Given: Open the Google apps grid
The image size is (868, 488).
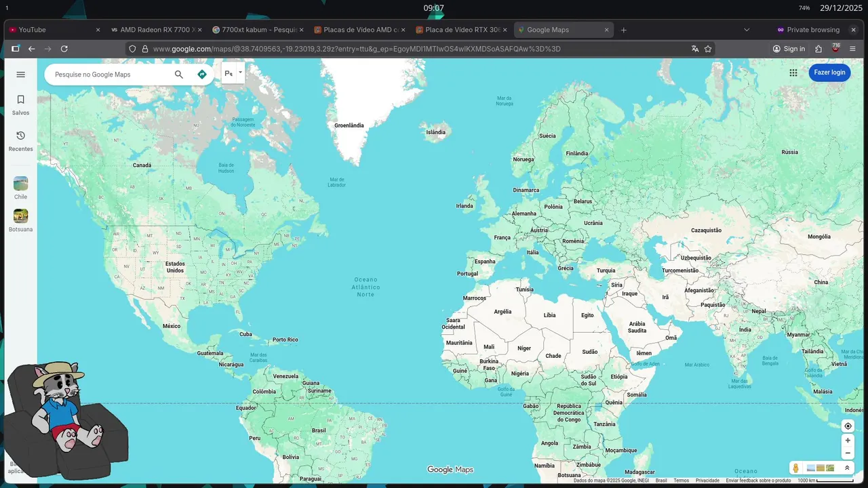Looking at the screenshot, I should [x=793, y=73].
